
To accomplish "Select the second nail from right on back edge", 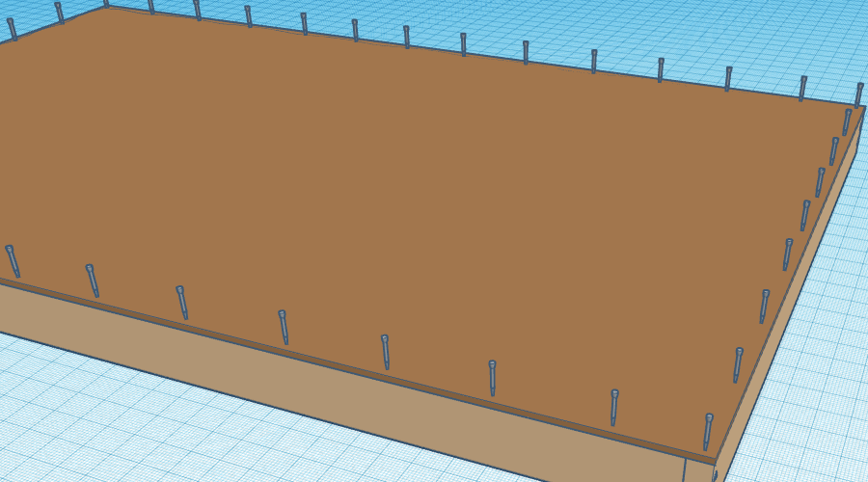I will click(x=801, y=89).
